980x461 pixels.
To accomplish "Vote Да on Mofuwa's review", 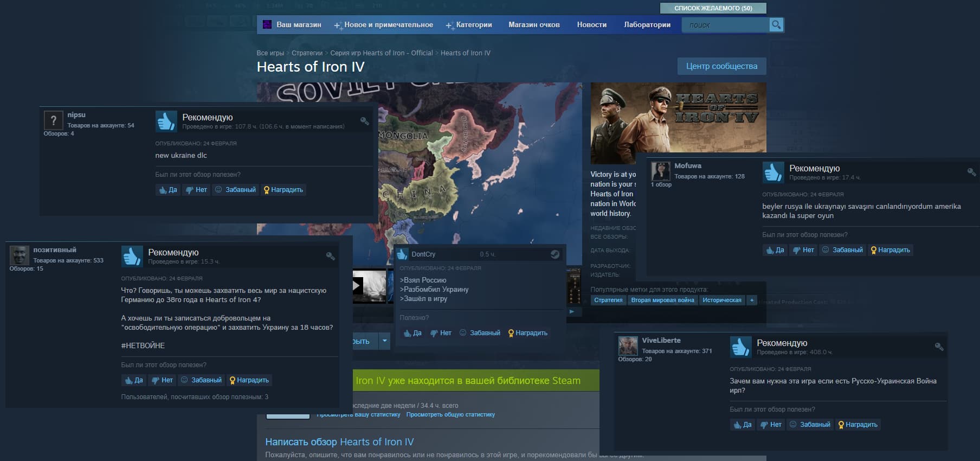I will 775,250.
